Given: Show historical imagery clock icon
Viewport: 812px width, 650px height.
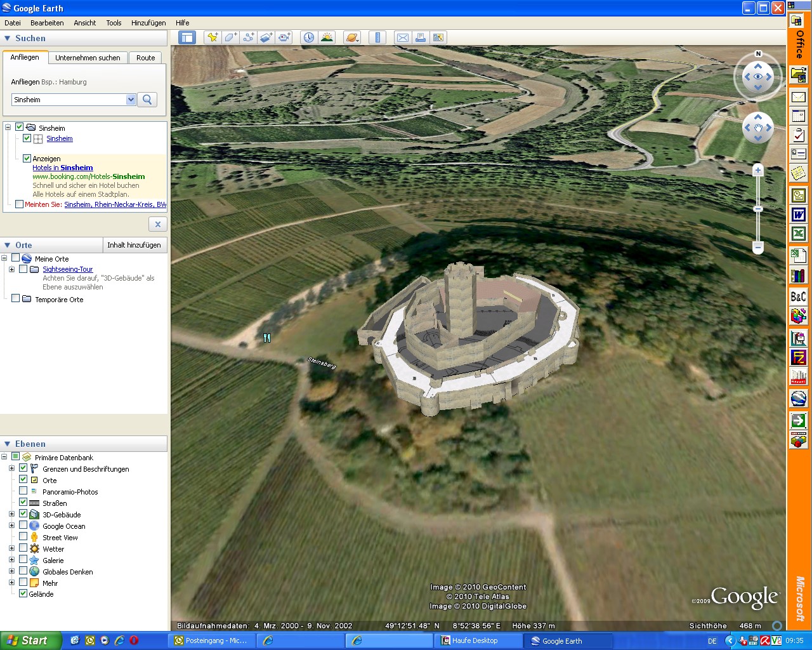Looking at the screenshot, I should pyautogui.click(x=308, y=37).
